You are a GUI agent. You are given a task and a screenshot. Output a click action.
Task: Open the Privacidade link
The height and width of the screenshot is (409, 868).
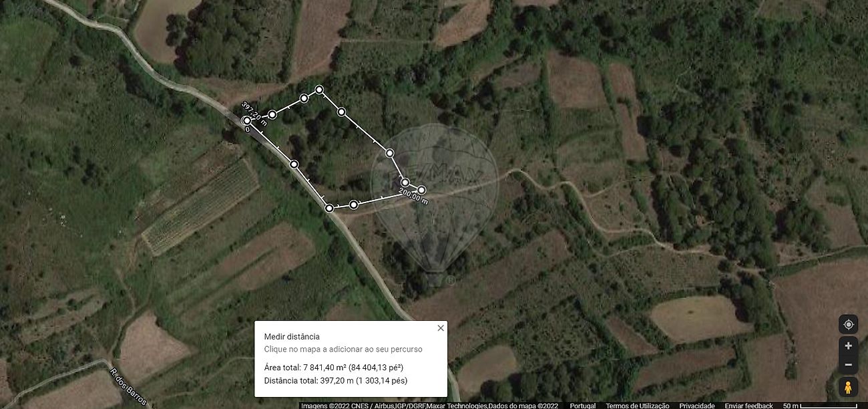[x=696, y=406]
